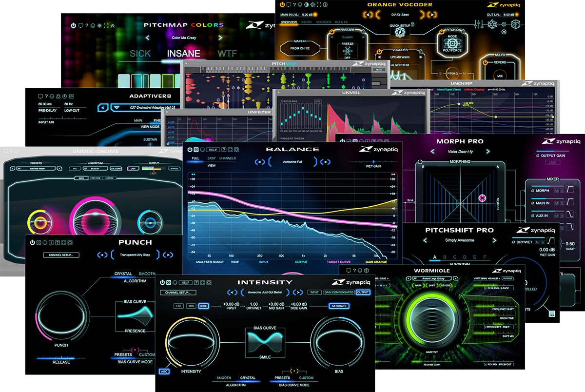This screenshot has height=392, width=585.
Task: Click the Punch plugin power icon
Action: click(x=32, y=242)
